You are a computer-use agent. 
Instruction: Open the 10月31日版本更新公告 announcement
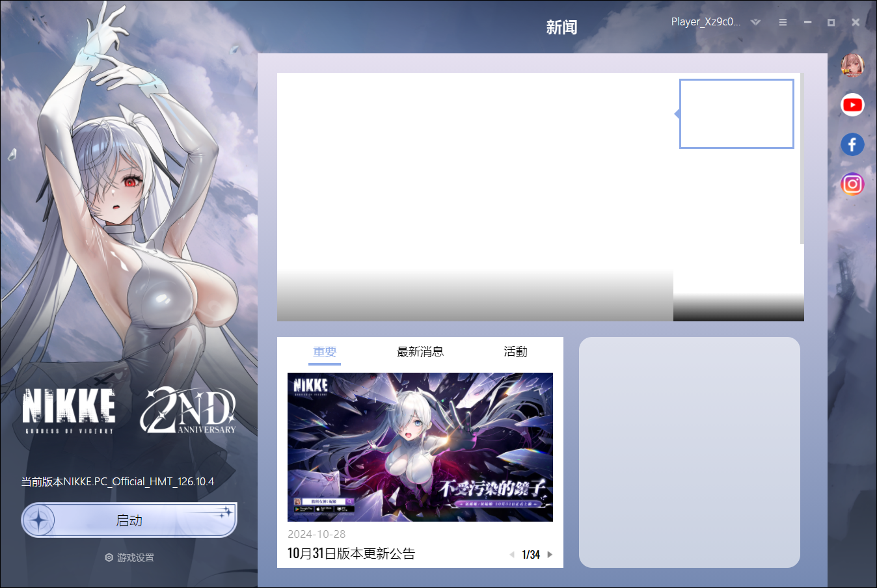coord(351,554)
